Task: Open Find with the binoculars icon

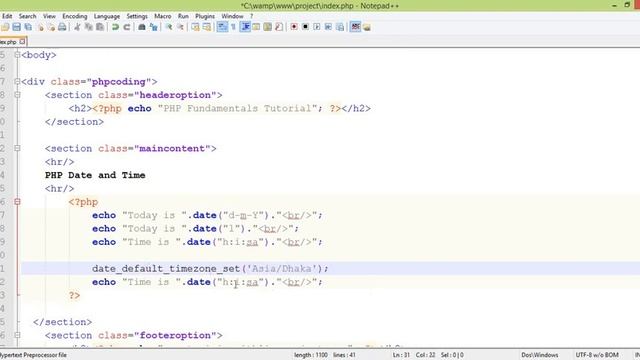Action: (142, 27)
